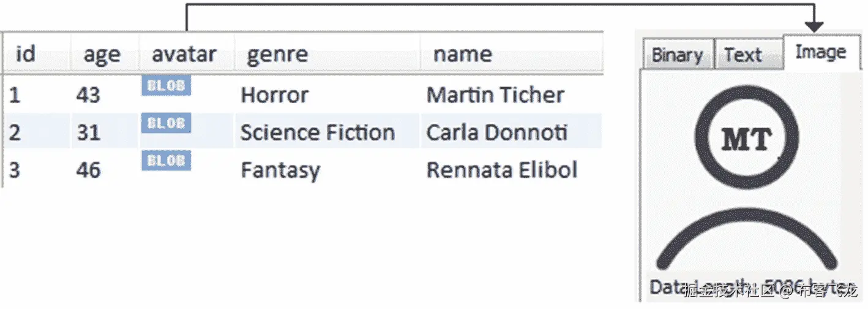The image size is (868, 309).
Task: Select the Horror genre cell
Action: pos(275,95)
